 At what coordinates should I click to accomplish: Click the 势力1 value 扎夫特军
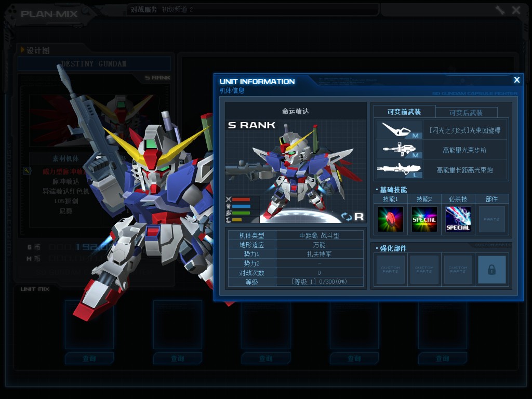pos(320,254)
